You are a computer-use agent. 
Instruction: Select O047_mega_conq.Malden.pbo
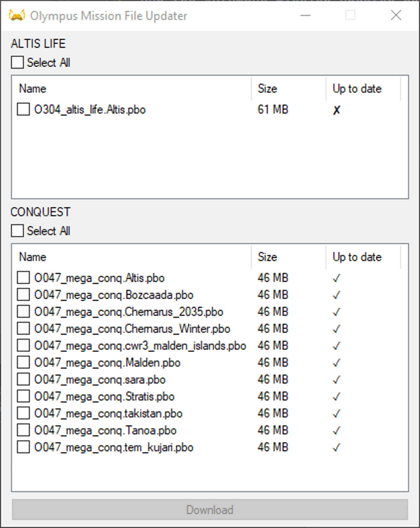pyautogui.click(x=23, y=363)
